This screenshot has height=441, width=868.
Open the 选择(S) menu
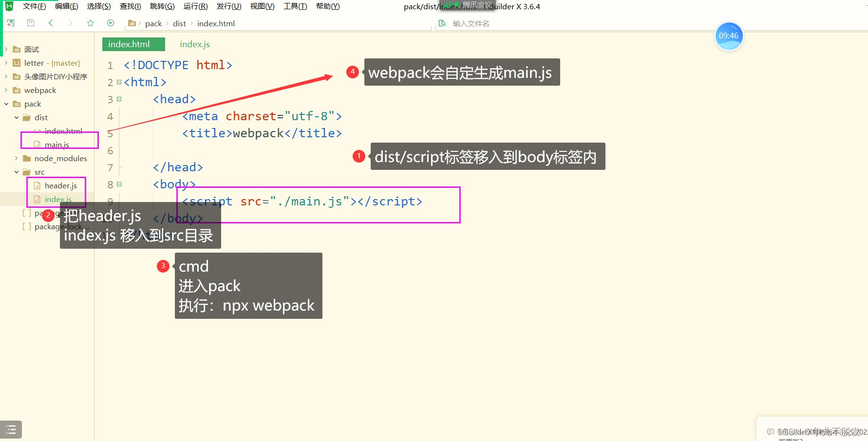pos(99,6)
